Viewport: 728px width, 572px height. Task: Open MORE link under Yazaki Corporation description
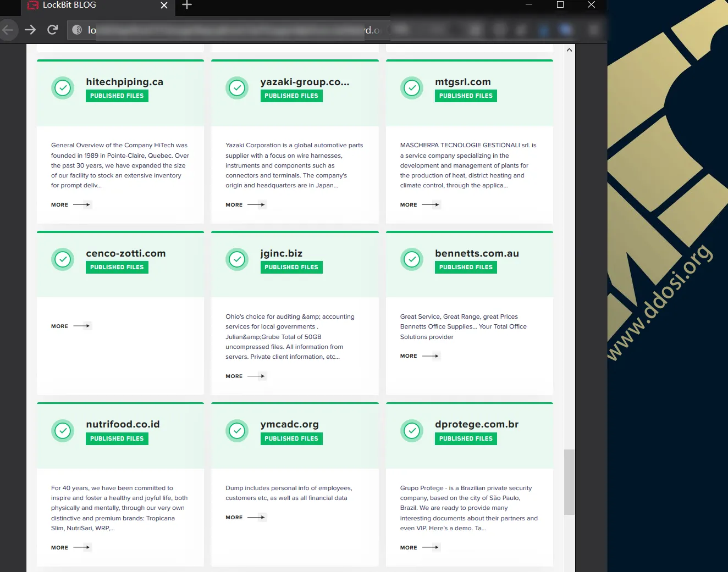(x=245, y=205)
